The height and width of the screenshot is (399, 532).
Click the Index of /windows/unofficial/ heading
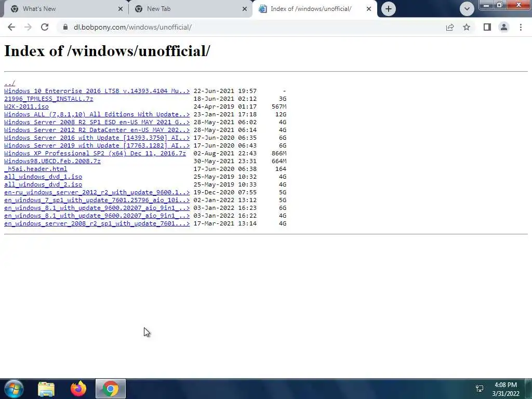107,51
